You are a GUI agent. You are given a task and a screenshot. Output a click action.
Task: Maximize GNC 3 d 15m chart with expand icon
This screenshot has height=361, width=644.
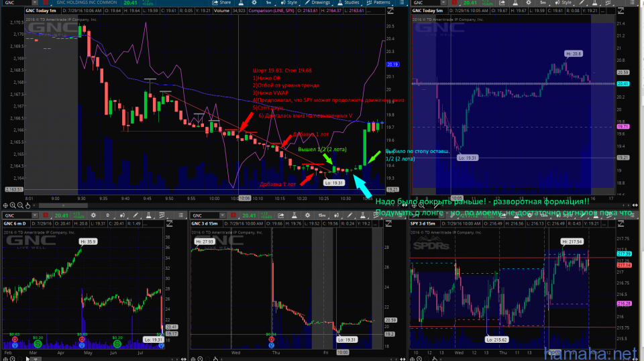388,224
